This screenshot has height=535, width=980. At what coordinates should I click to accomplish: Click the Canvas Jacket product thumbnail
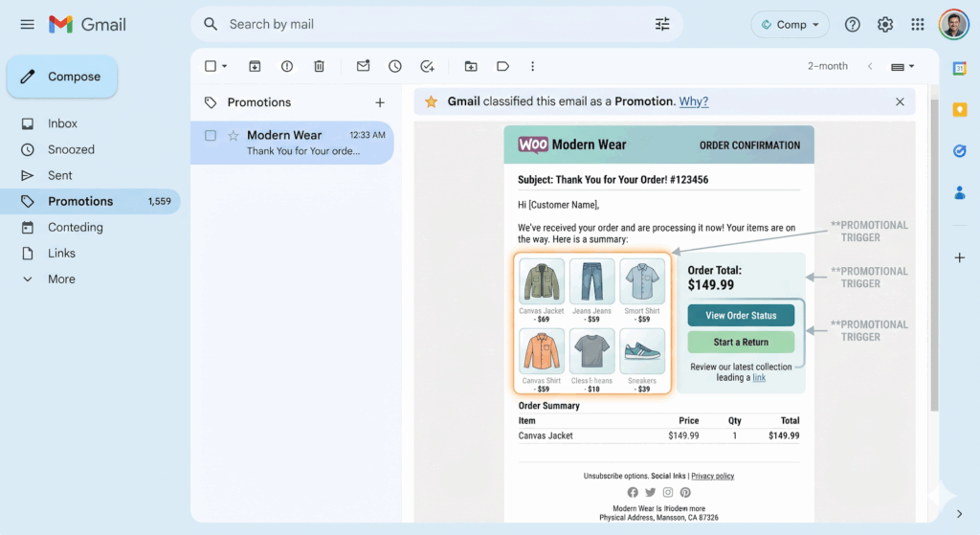[x=542, y=282]
